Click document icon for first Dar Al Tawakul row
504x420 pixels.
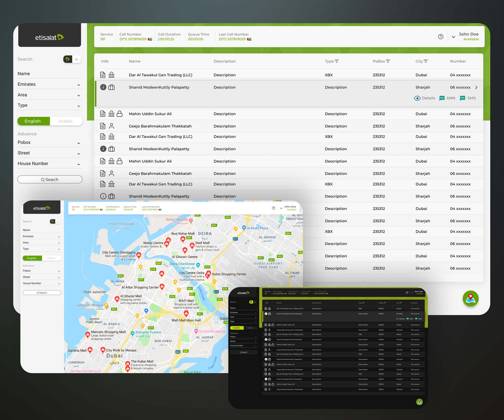pos(103,75)
